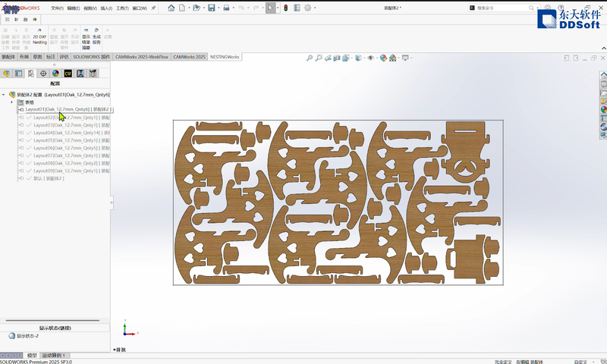Print the current document

click(x=226, y=8)
